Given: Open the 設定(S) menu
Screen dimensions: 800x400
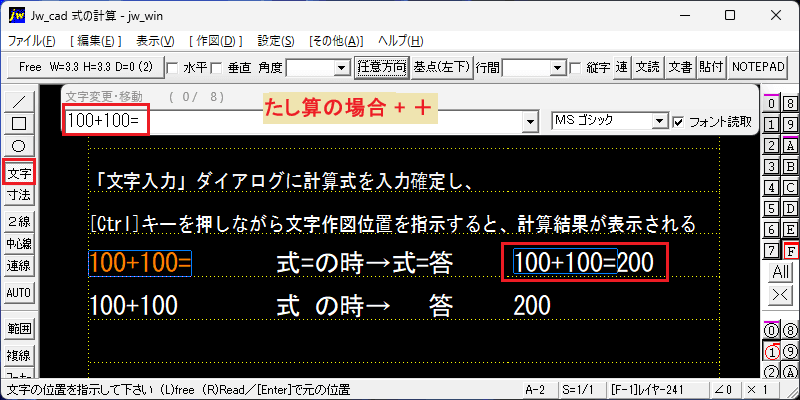Looking at the screenshot, I should click(x=276, y=41).
